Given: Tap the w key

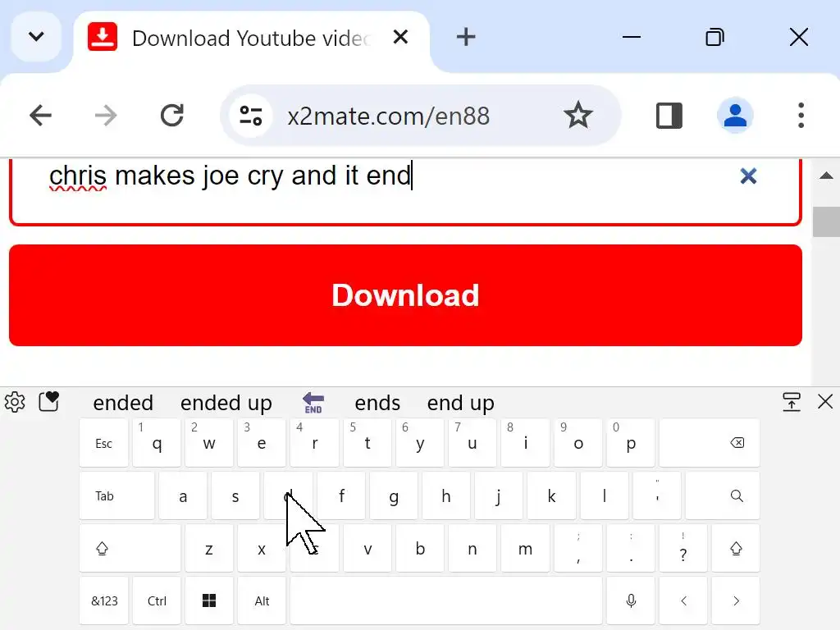Looking at the screenshot, I should pos(209,443).
